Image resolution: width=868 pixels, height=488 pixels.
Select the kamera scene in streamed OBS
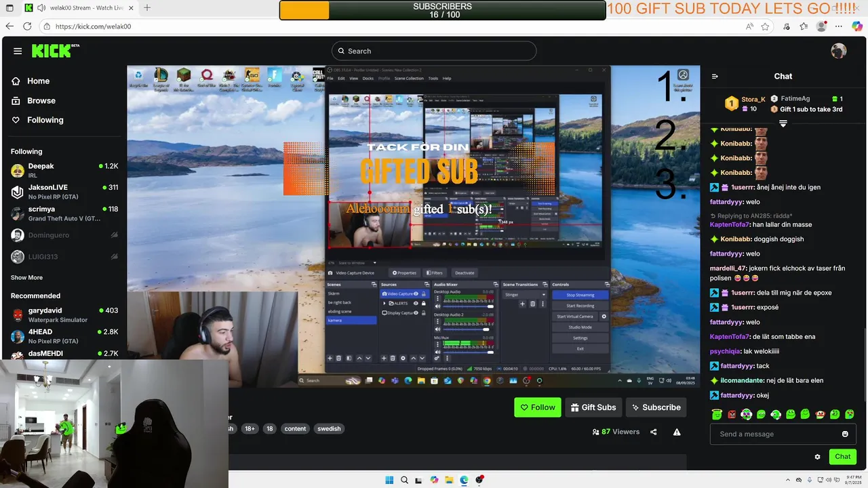coord(351,320)
